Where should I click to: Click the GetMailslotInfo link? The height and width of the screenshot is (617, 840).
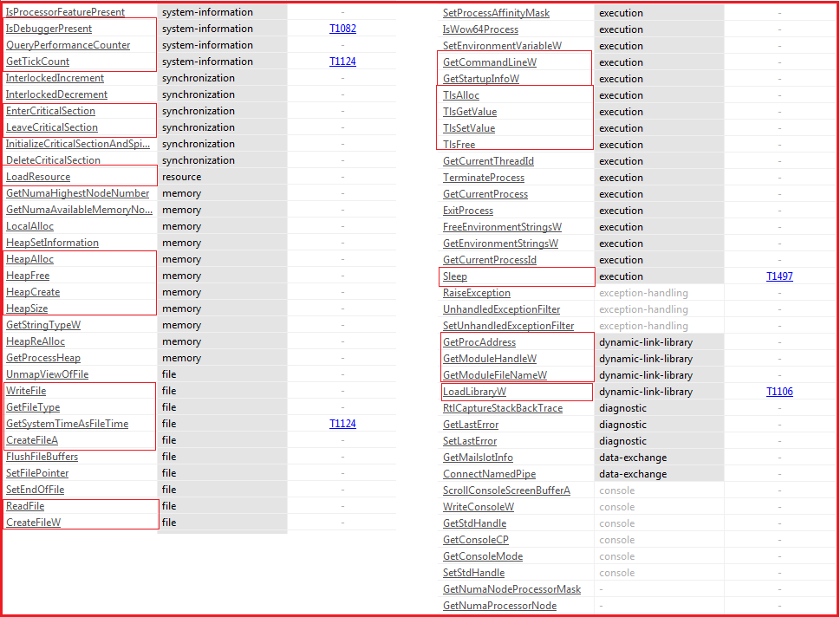point(478,458)
